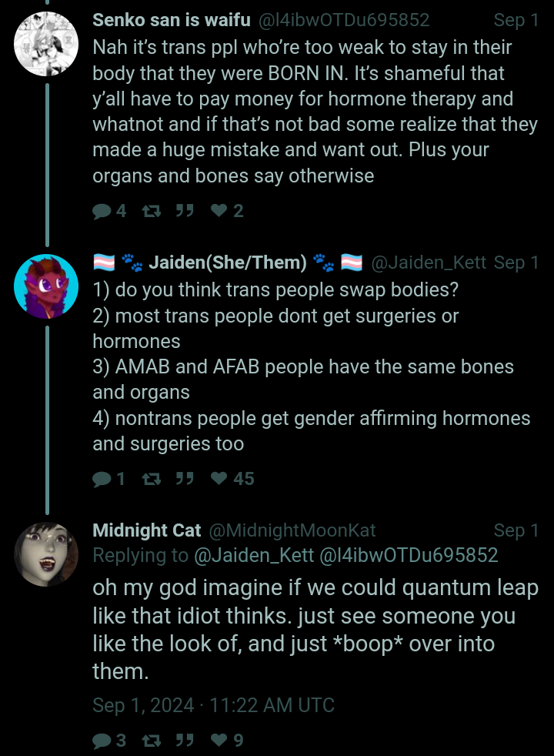554x756 pixels.
Task: Quote Jaiden's numbered-list tweet
Action: click(184, 479)
